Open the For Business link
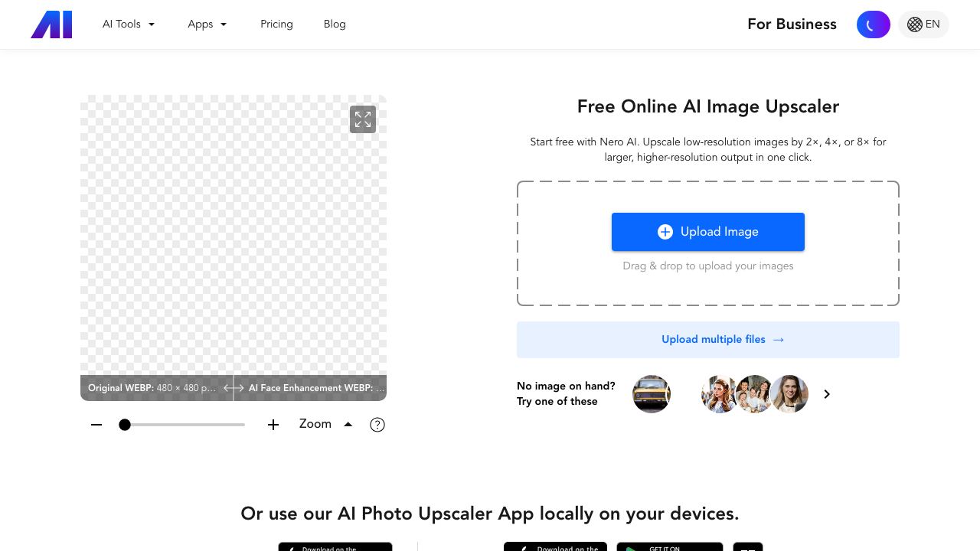Screen dimensions: 980x551 pos(792,24)
